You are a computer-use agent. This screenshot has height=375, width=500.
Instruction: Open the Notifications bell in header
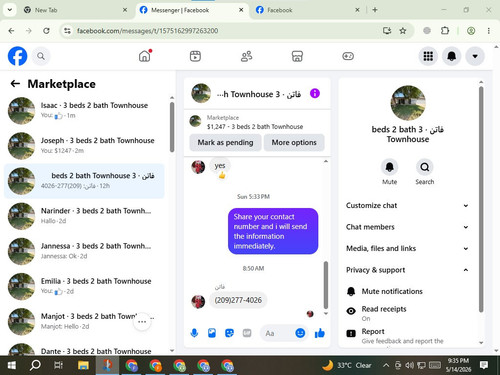451,56
